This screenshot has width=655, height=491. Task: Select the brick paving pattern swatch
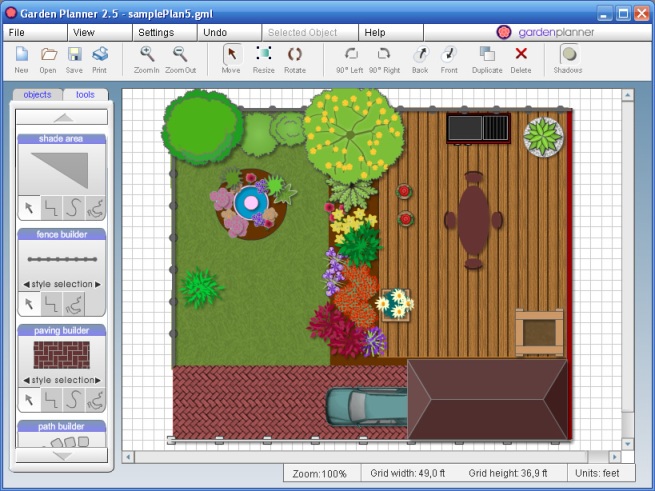pyautogui.click(x=61, y=356)
